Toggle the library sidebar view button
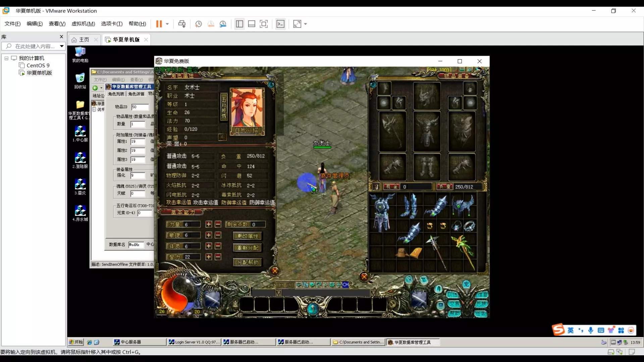Viewport: 644px width, 362px height. [239, 24]
